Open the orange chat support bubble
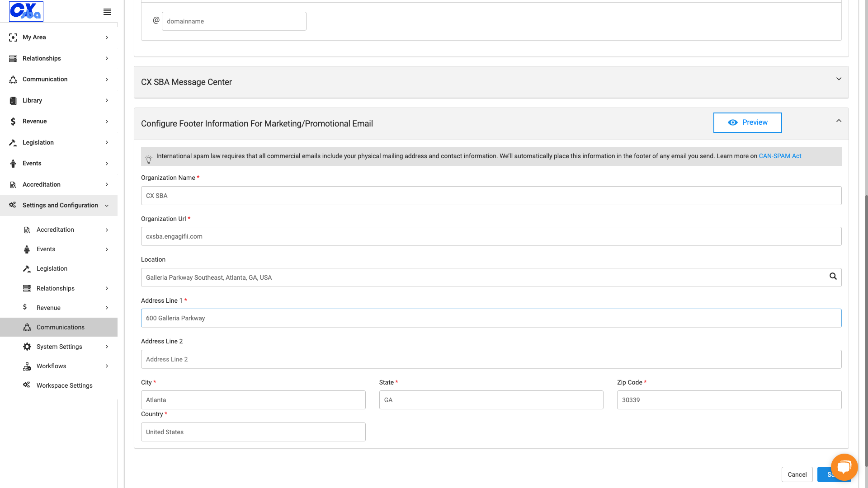 click(844, 467)
